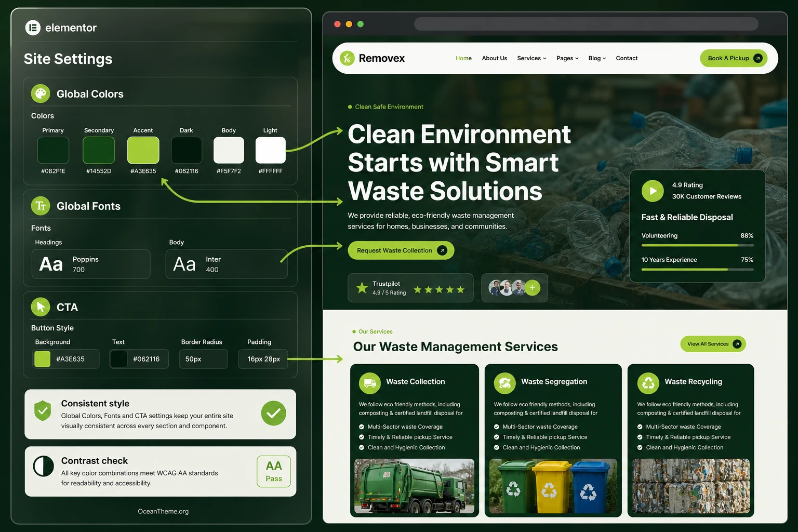Click the Body font Inter 400 box
The image size is (798, 532).
click(227, 264)
